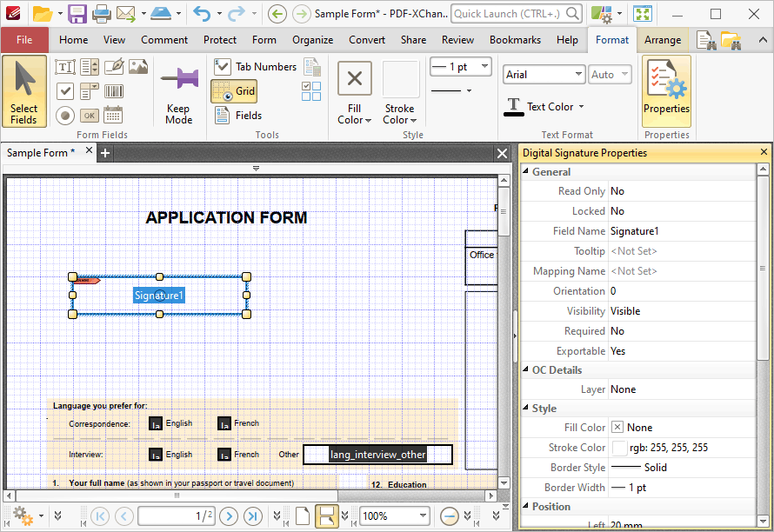Toggle Tab Numbers display
Viewport: 774px width, 532px height.
pyautogui.click(x=255, y=67)
